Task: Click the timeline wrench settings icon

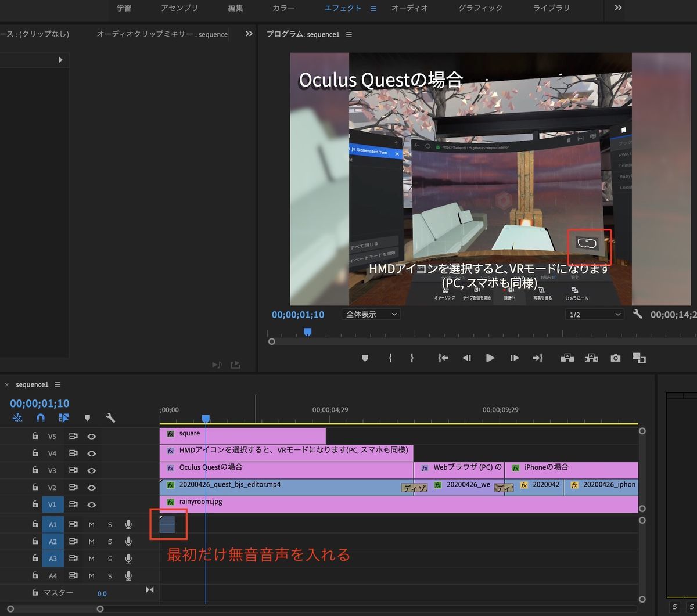Action: 110,417
